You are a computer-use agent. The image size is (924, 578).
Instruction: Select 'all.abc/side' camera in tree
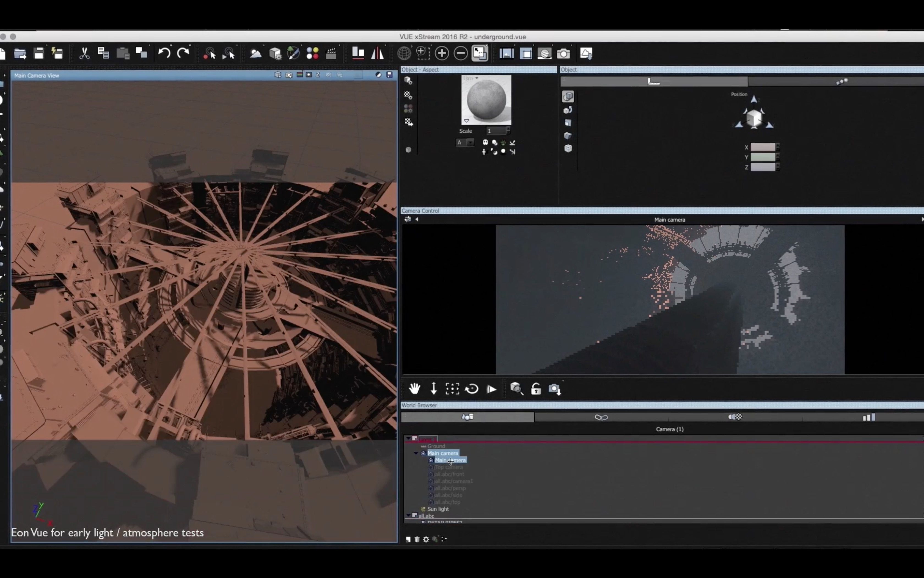[x=448, y=495]
